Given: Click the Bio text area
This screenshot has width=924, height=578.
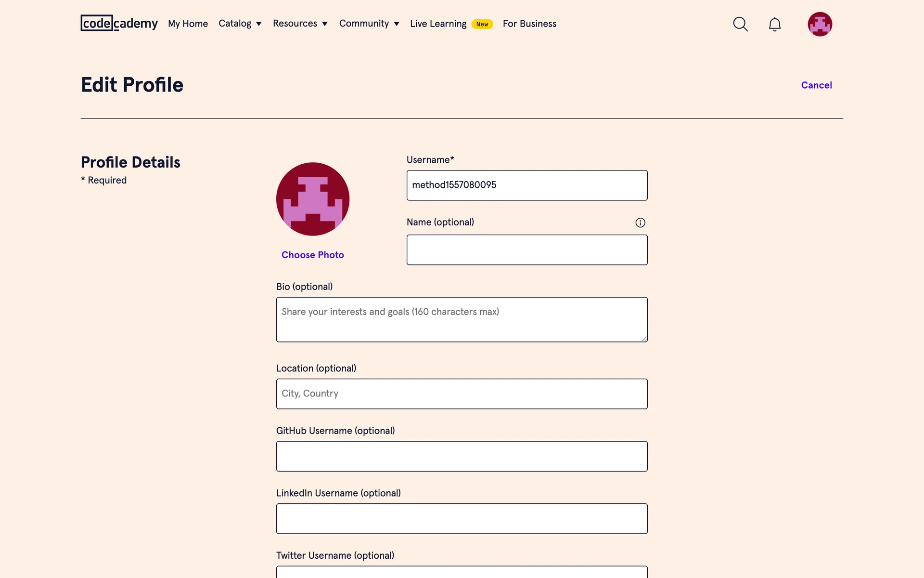Looking at the screenshot, I should pos(462,319).
